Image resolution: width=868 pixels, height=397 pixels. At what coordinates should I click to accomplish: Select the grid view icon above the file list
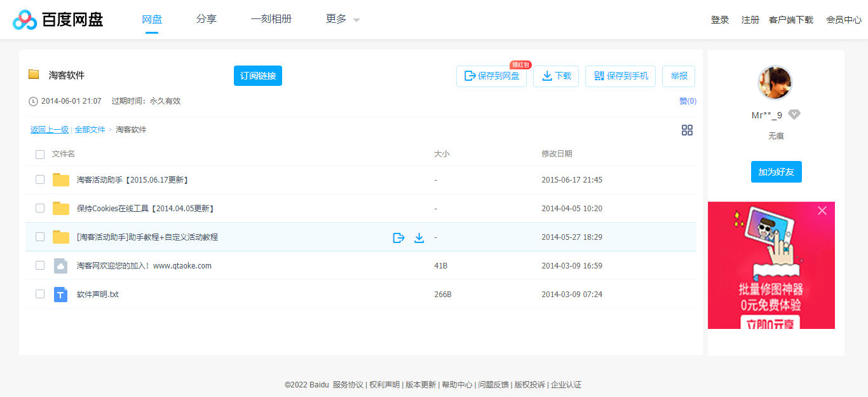coord(687,130)
